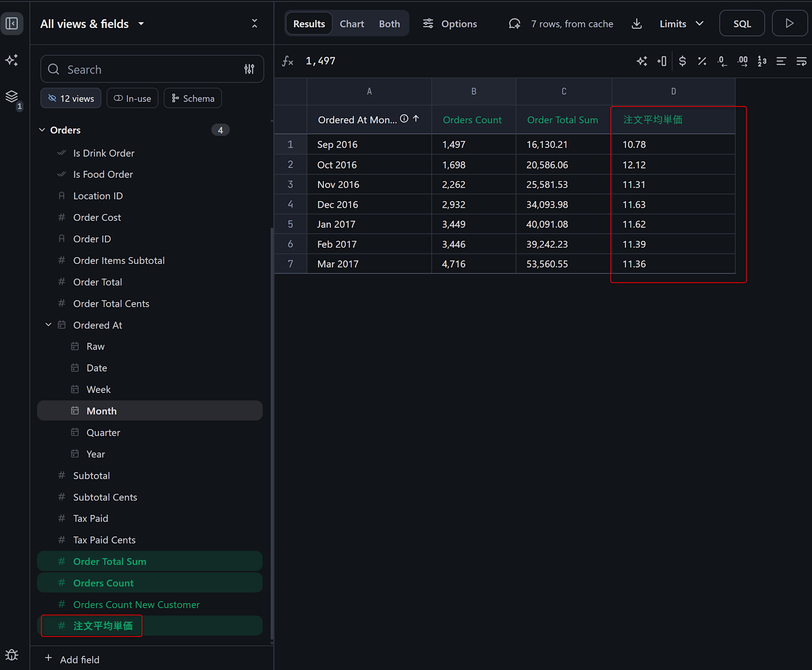This screenshot has height=670, width=812.
Task: Click the debug bug icon in sidebar
Action: (12, 655)
